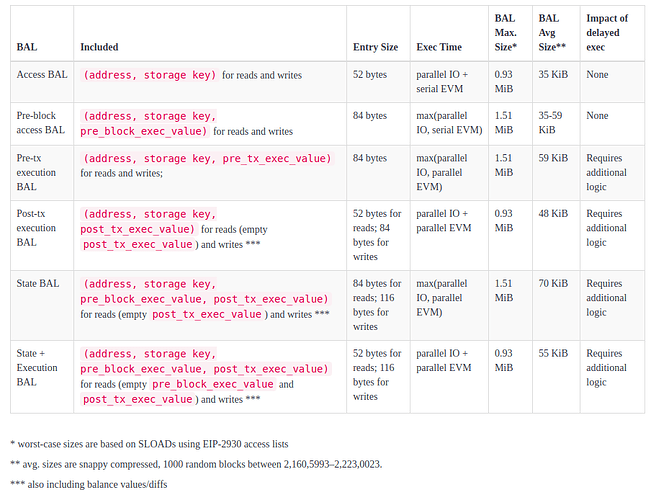The width and height of the screenshot is (651, 500).
Task: Select the "State BAL" row label
Action: click(37, 283)
